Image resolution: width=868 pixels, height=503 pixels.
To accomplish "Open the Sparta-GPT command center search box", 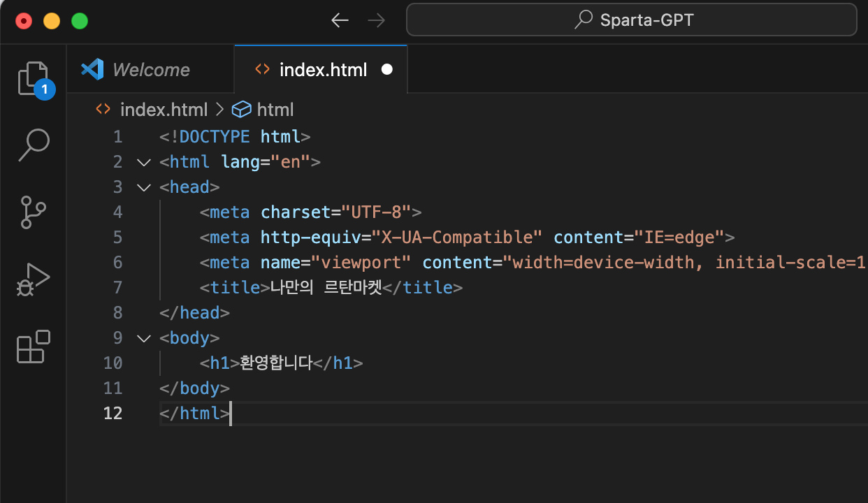I will [632, 20].
